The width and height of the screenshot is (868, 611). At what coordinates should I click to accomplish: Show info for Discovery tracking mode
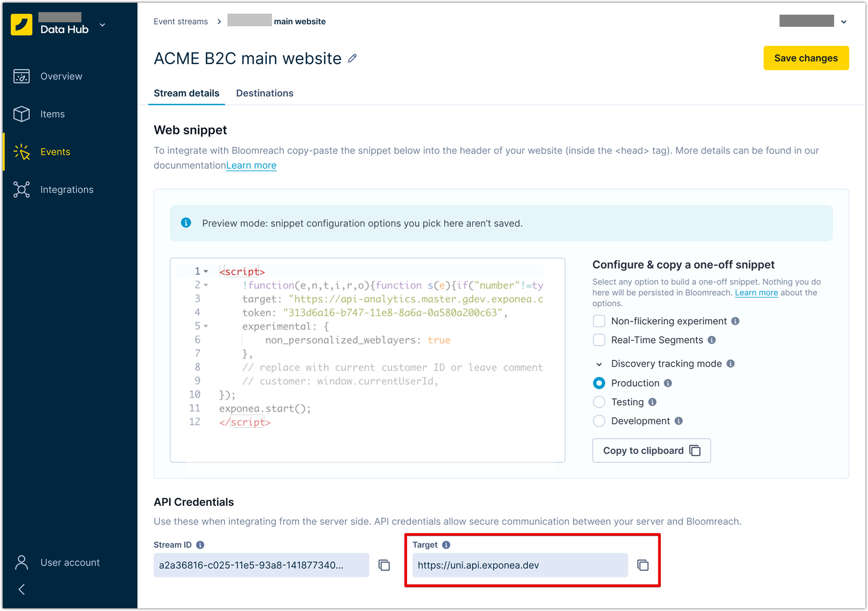(730, 364)
